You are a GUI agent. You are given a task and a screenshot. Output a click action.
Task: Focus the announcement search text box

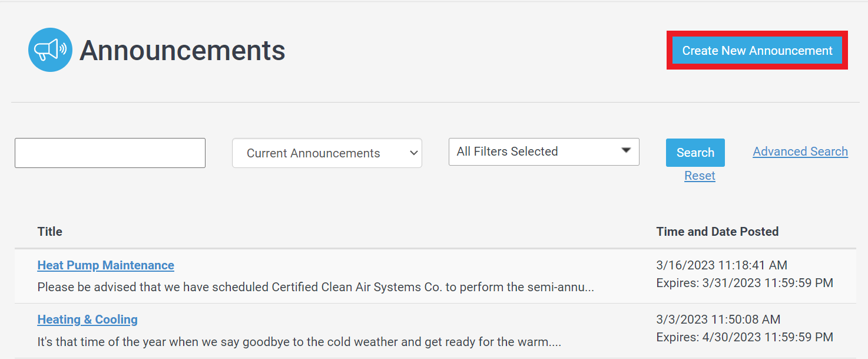(x=110, y=153)
